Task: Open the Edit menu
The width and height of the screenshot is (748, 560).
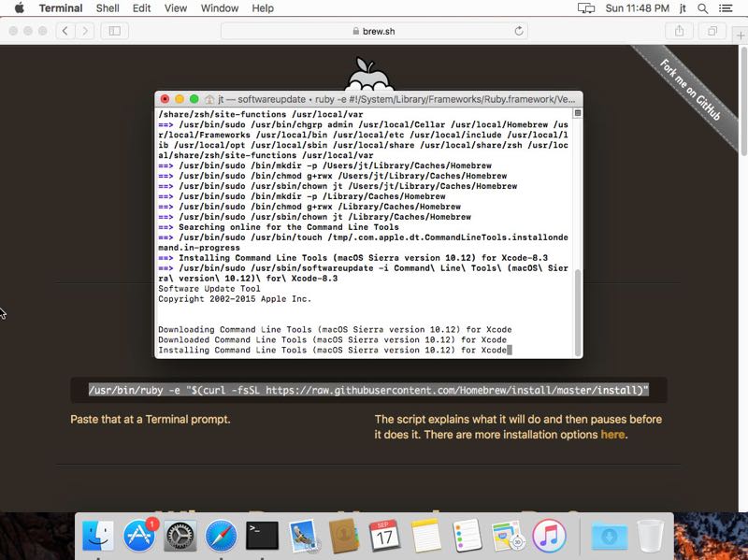Action: (x=141, y=8)
